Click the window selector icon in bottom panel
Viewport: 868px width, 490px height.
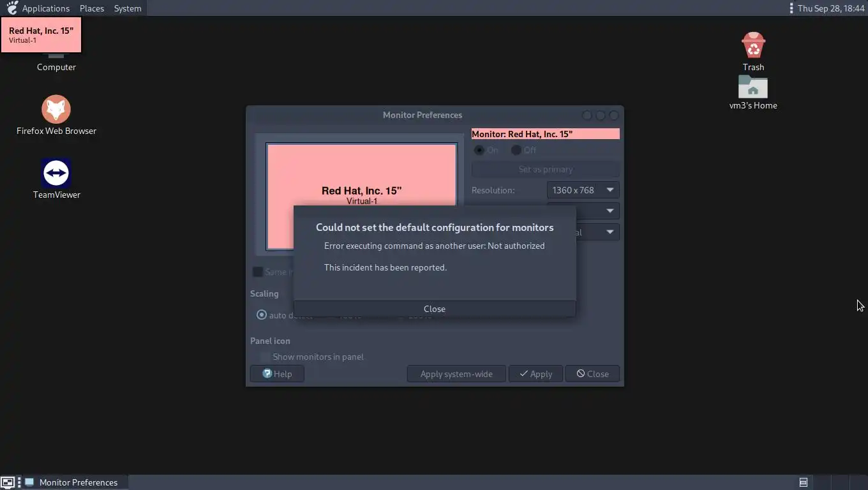804,482
